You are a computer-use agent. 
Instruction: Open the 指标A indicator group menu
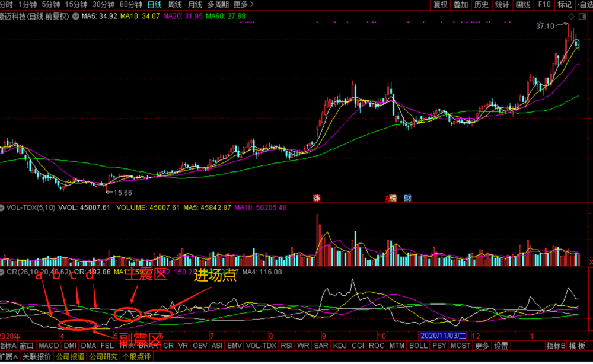[x=8, y=346]
